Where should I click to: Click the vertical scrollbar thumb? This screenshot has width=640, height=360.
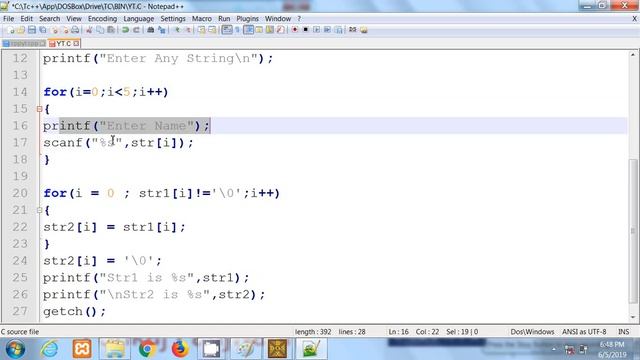click(633, 231)
